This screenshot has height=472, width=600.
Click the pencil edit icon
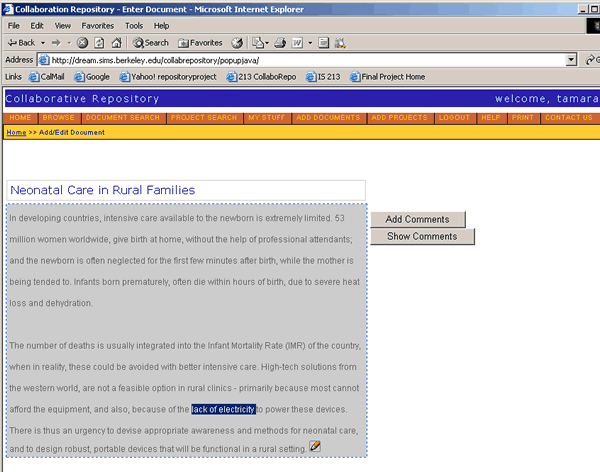[315, 446]
